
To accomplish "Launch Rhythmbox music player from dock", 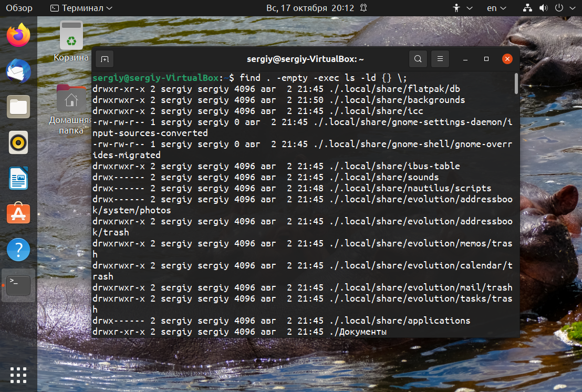I will [x=18, y=142].
